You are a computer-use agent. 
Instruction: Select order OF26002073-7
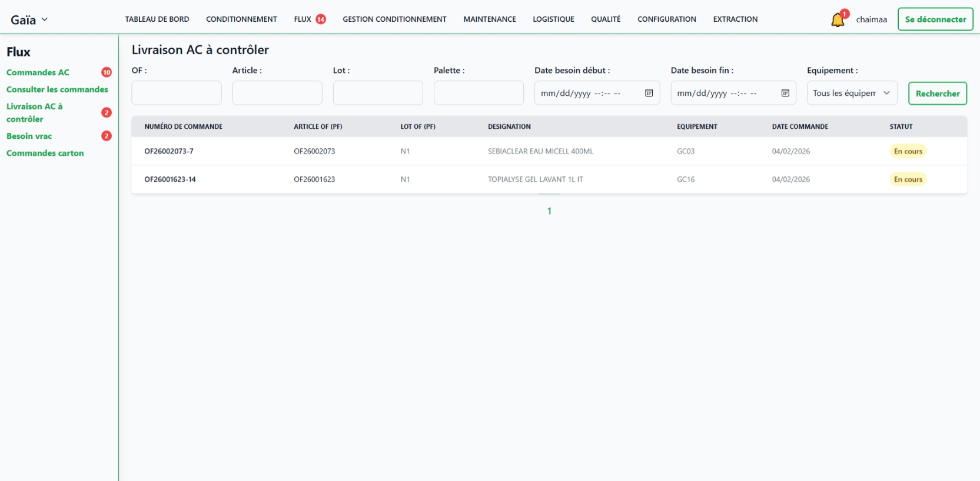click(169, 151)
